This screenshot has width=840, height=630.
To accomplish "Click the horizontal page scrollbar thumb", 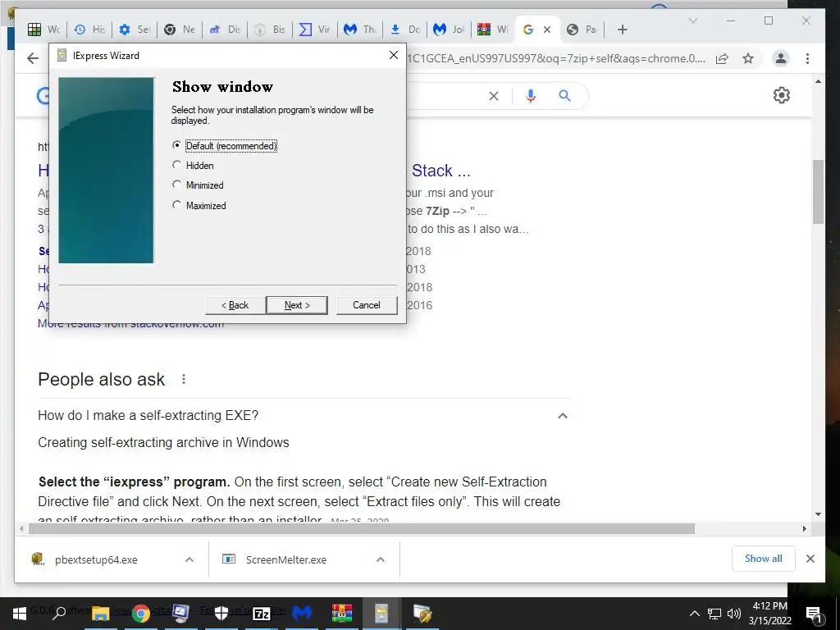I will [x=362, y=529].
